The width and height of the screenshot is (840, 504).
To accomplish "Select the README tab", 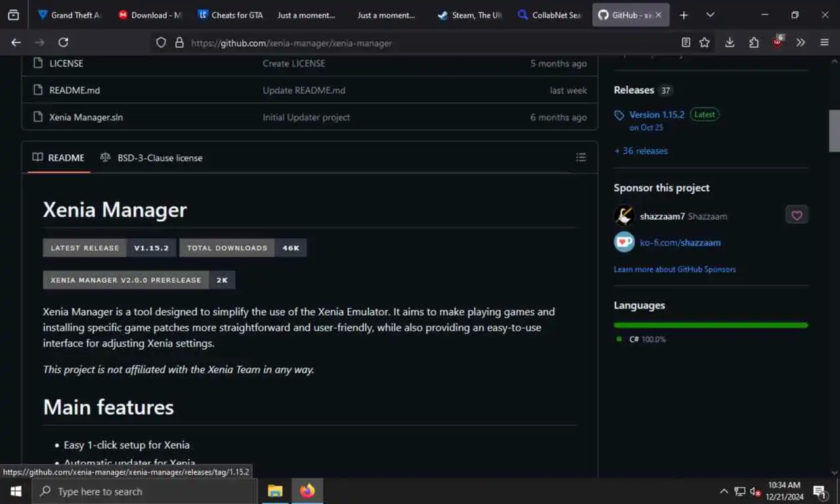I will [58, 157].
